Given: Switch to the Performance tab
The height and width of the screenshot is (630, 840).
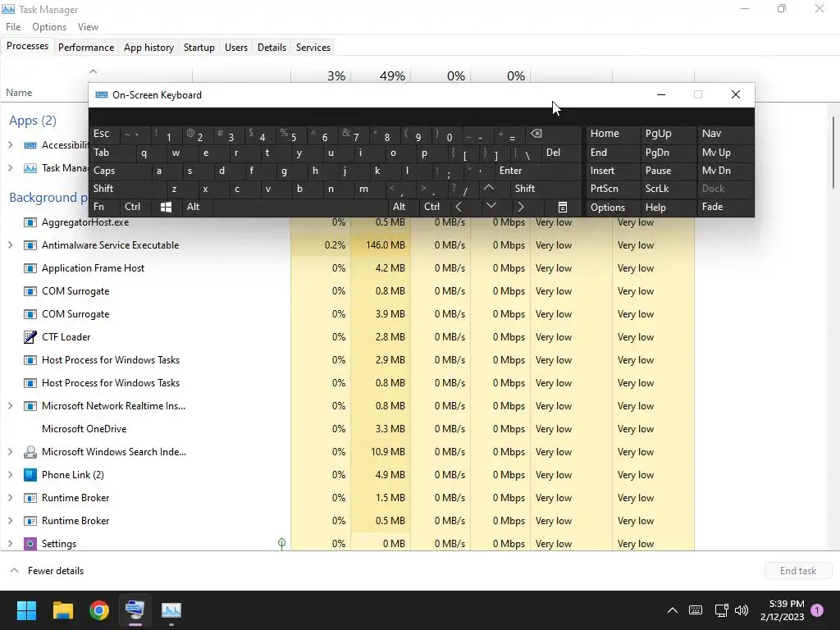Looking at the screenshot, I should [x=85, y=47].
